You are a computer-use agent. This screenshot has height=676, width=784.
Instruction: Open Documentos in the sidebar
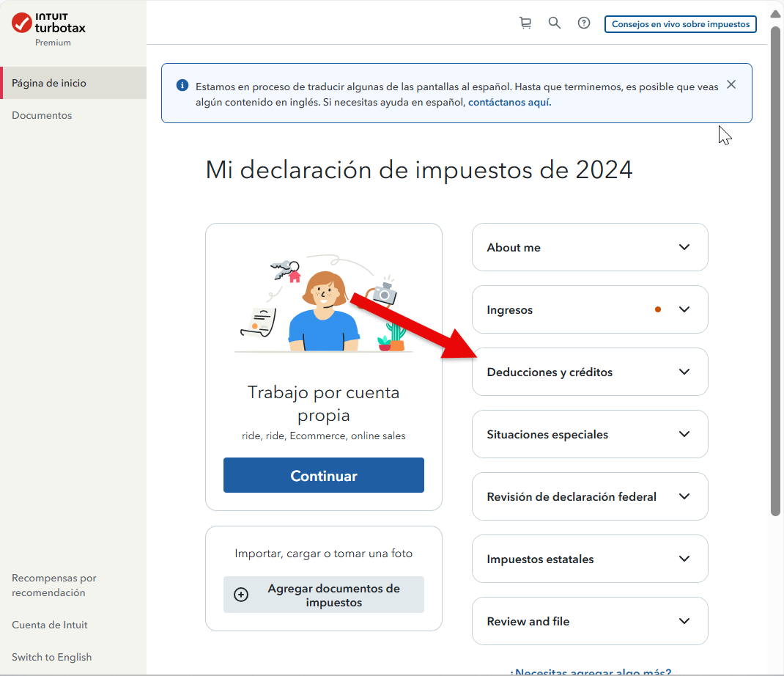(42, 115)
